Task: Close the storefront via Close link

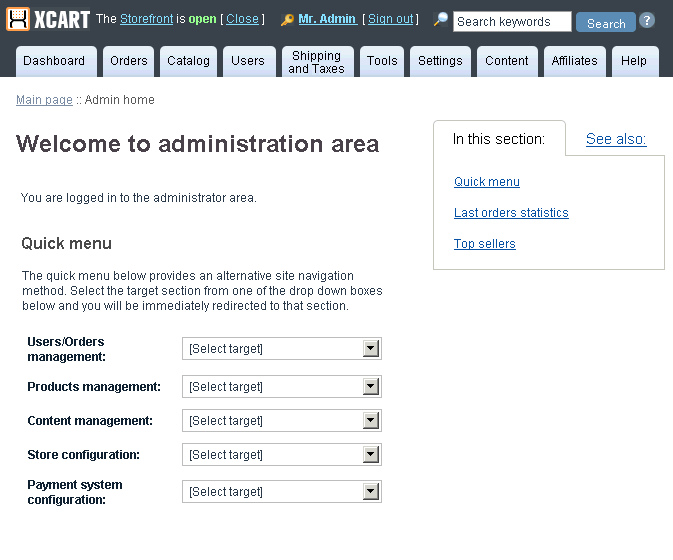Action: point(243,19)
